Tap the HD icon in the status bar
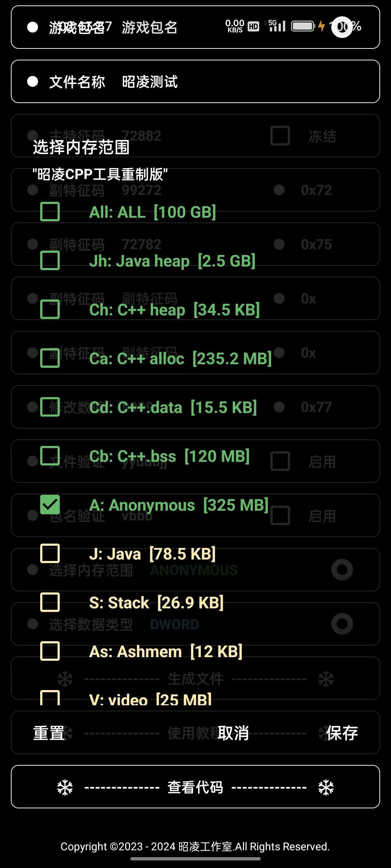The height and width of the screenshot is (868, 391). 253,26
